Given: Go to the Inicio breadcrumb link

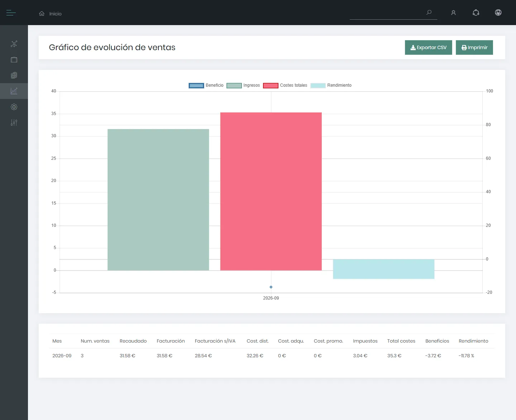Looking at the screenshot, I should [56, 14].
